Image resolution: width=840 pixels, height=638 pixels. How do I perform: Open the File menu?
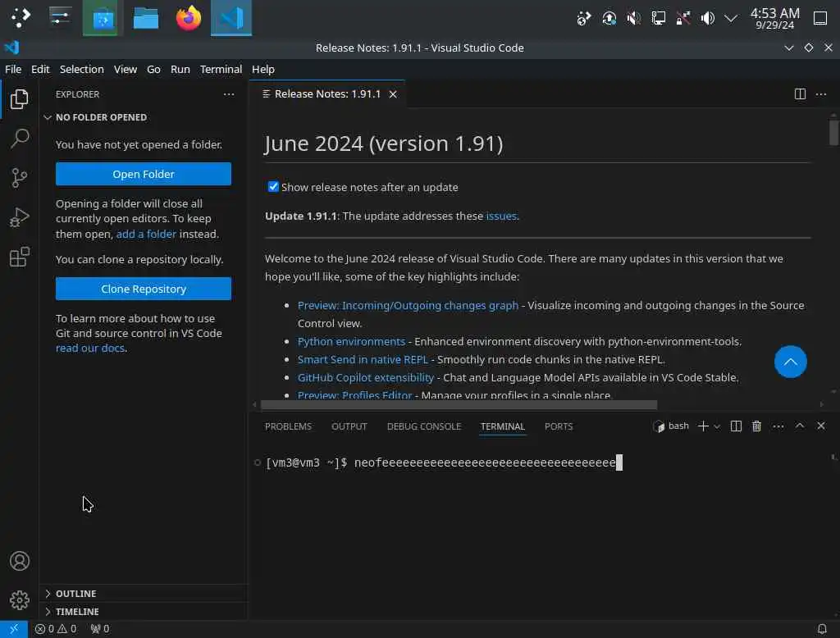pyautogui.click(x=13, y=69)
